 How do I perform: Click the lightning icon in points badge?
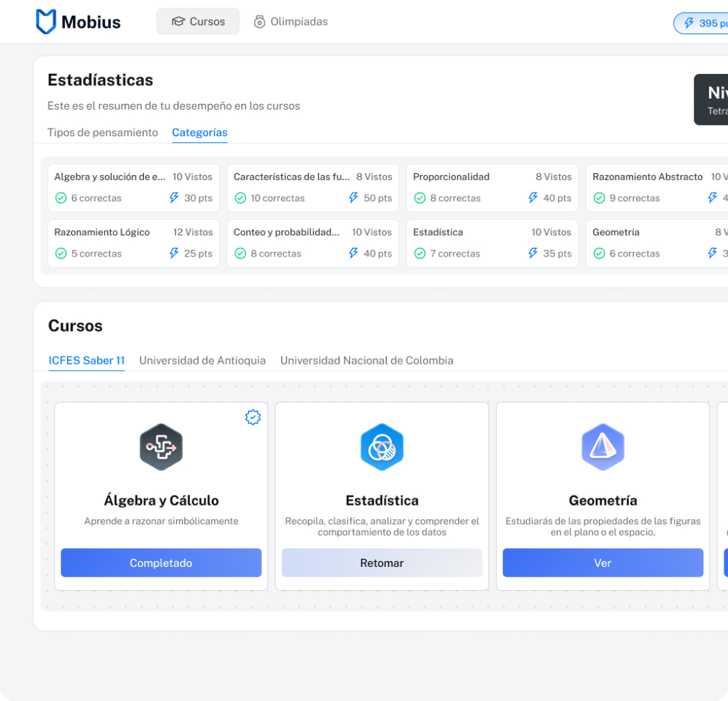(x=689, y=23)
